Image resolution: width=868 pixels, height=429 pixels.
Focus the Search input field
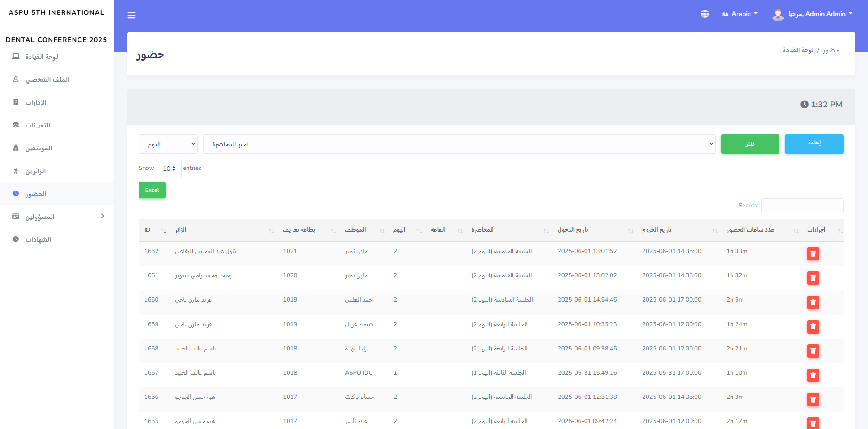802,206
